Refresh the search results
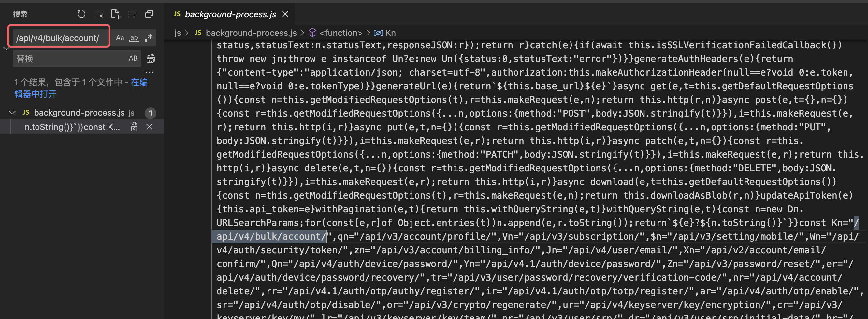The width and height of the screenshot is (868, 319). click(x=81, y=14)
